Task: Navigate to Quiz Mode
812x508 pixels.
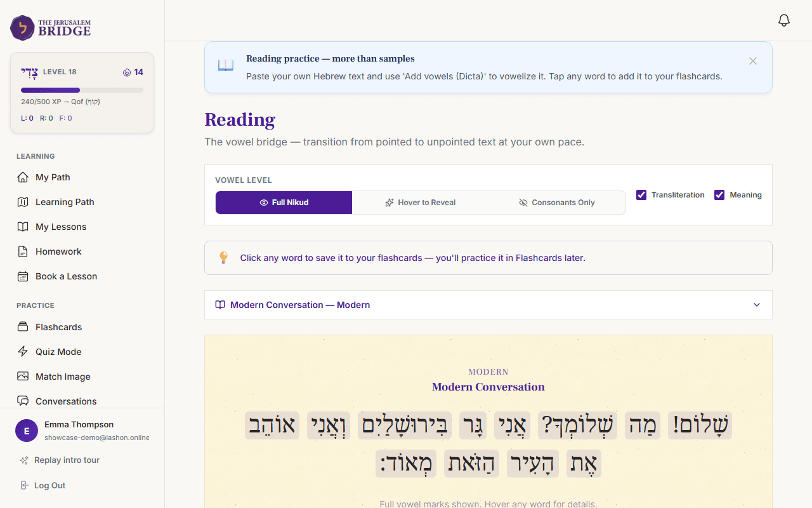Action: pos(82,352)
